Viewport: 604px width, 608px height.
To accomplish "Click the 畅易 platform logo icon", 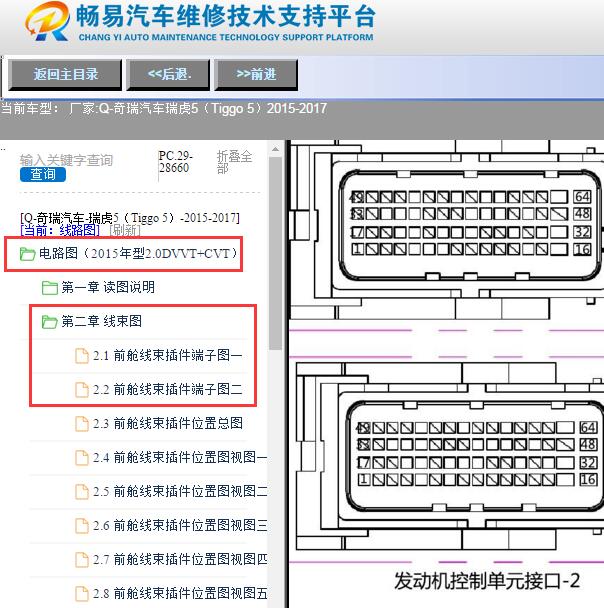I will 47,22.
